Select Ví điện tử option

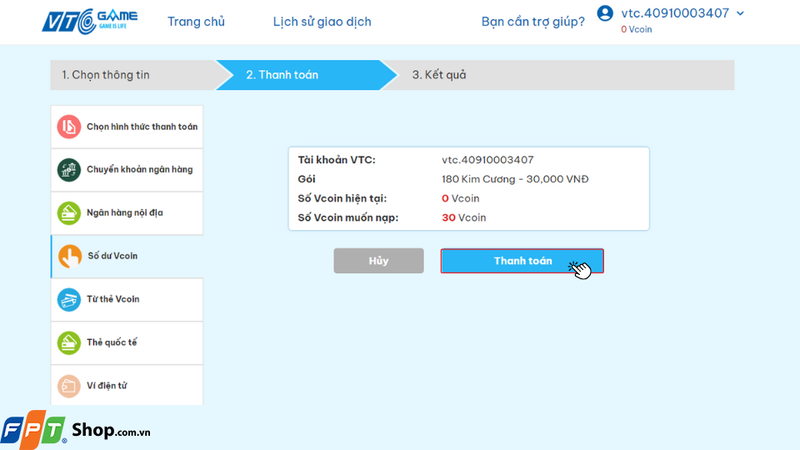[x=127, y=385]
